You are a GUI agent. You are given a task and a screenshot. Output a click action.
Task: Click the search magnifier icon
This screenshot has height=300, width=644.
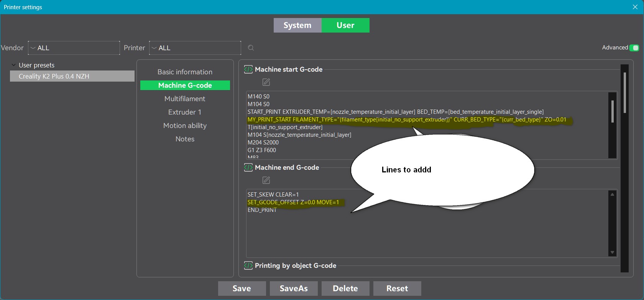[251, 48]
